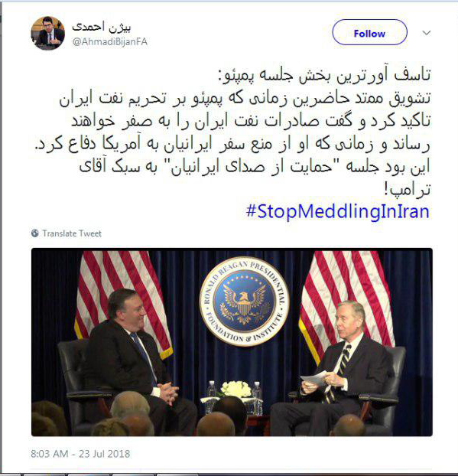Click the first tweet line ending with a colon
458x476 pixels.
(324, 76)
